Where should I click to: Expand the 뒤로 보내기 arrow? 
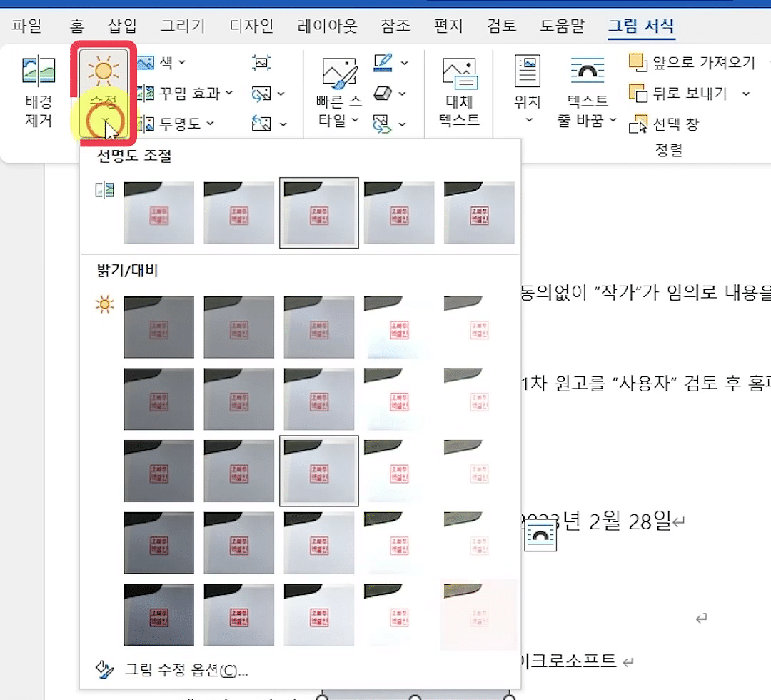pyautogui.click(x=746, y=93)
